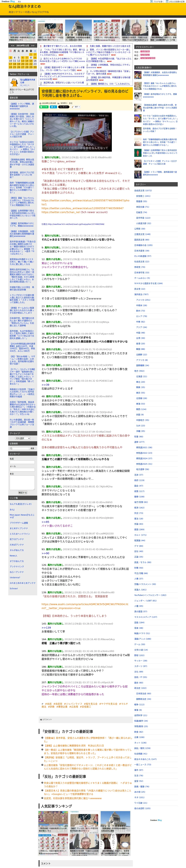Click the >>39 reply anchor

pyautogui.click(x=45, y=385)
